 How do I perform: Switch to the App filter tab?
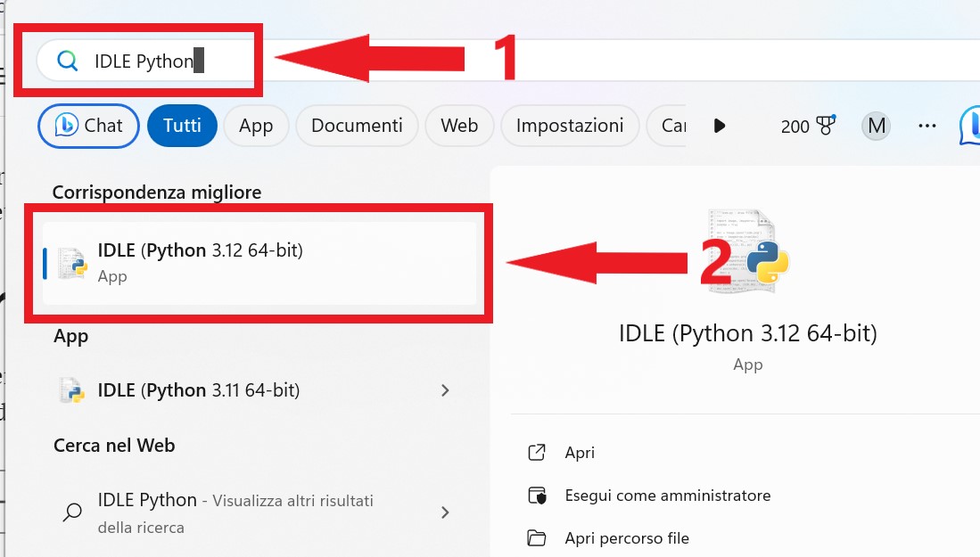pyautogui.click(x=256, y=126)
